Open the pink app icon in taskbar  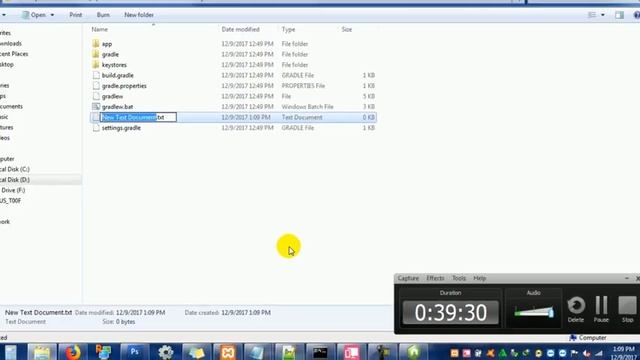[x=351, y=352]
